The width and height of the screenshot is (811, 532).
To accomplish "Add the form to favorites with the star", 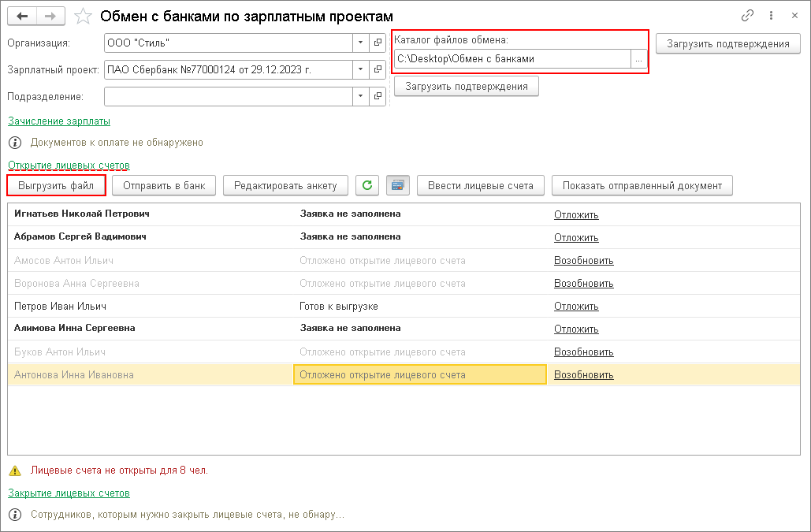I will click(83, 16).
